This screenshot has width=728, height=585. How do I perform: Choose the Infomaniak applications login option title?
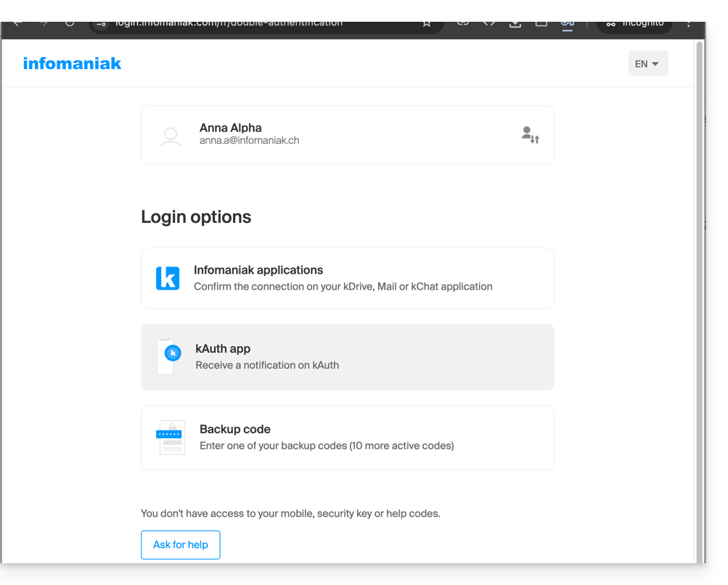[x=258, y=270]
